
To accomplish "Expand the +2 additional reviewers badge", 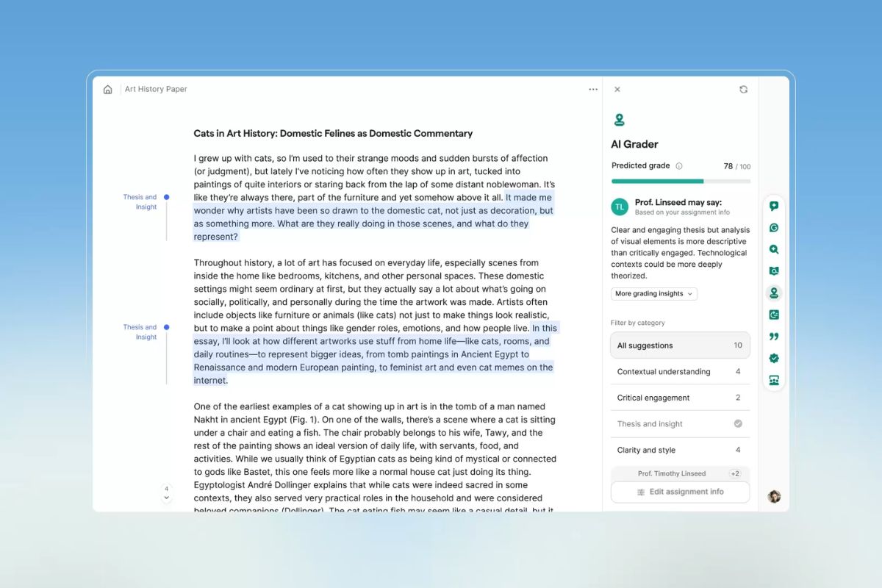I will click(734, 474).
